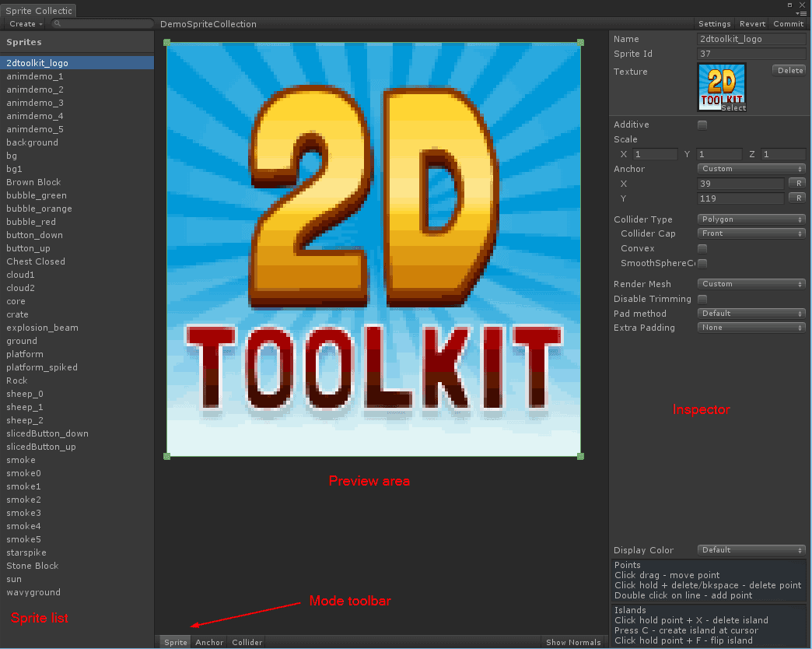Image resolution: width=812 pixels, height=649 pixels.
Task: Click the Scale Y input field
Action: click(x=719, y=154)
